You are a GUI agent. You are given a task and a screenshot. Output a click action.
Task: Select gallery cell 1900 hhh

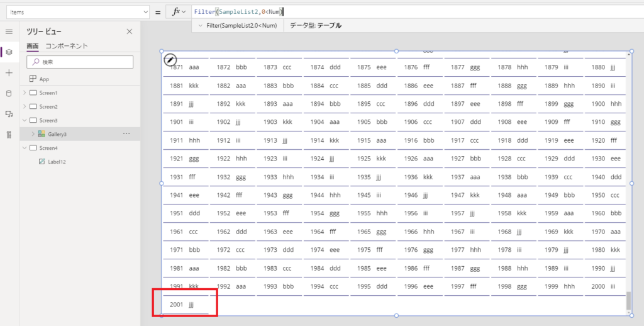(x=606, y=104)
